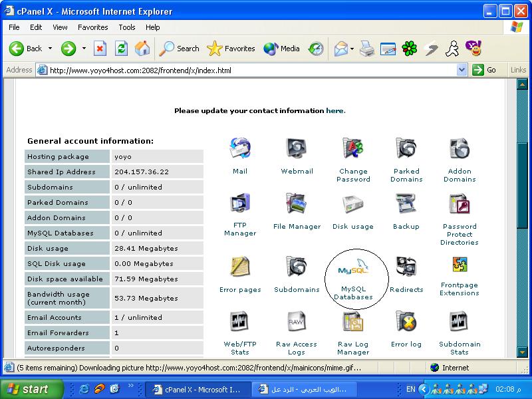Open the MySQL Databases icon
The image size is (532, 399).
(x=353, y=271)
